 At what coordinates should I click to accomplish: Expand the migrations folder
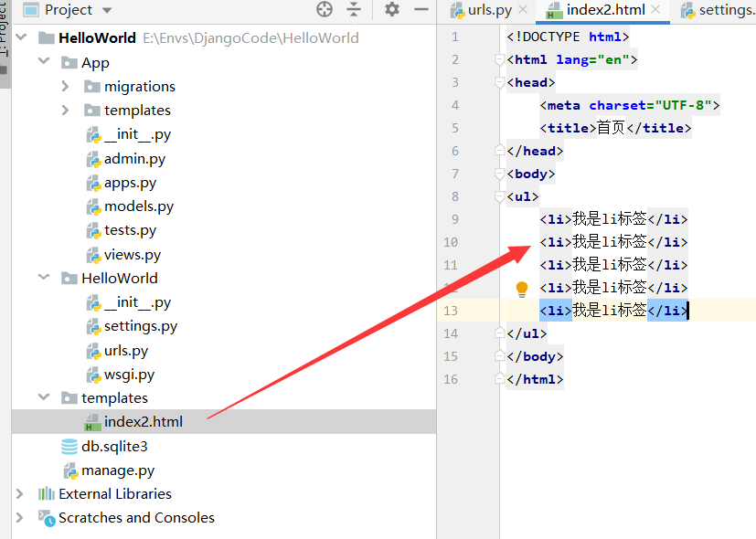tap(66, 86)
